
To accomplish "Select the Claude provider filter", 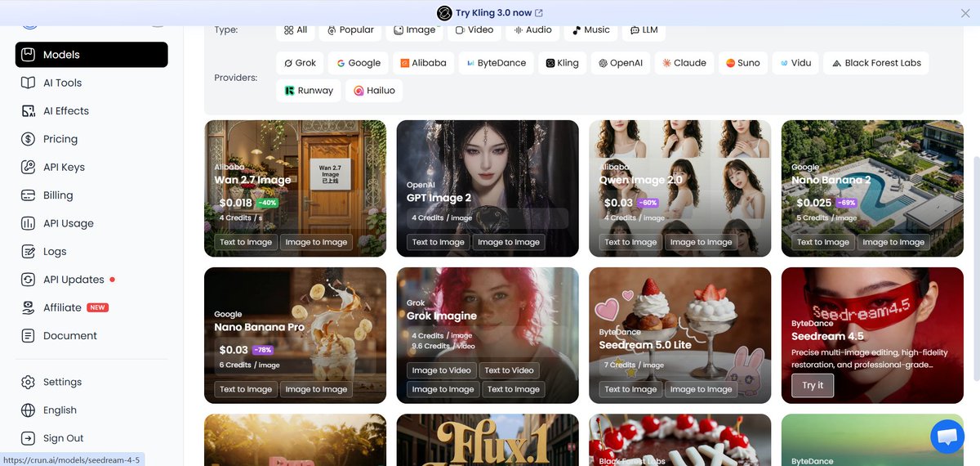I will point(684,63).
